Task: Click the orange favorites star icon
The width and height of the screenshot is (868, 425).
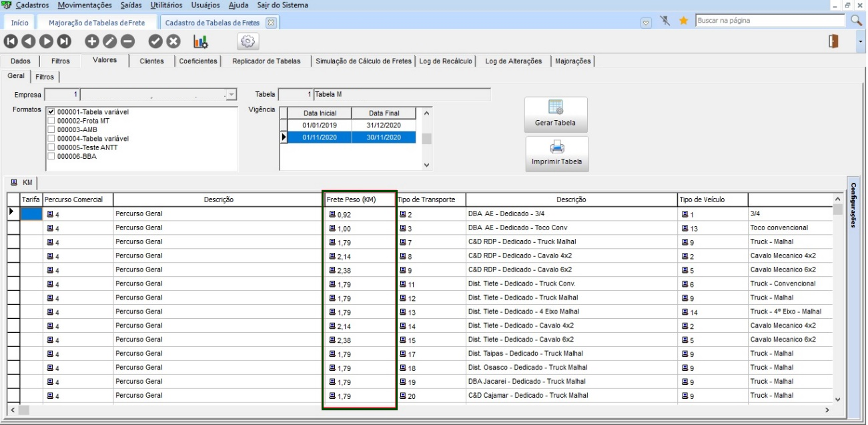Action: pos(683,21)
